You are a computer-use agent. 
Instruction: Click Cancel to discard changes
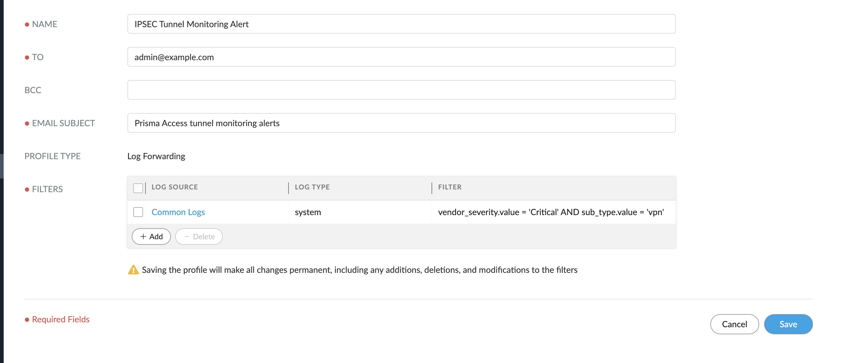(734, 324)
